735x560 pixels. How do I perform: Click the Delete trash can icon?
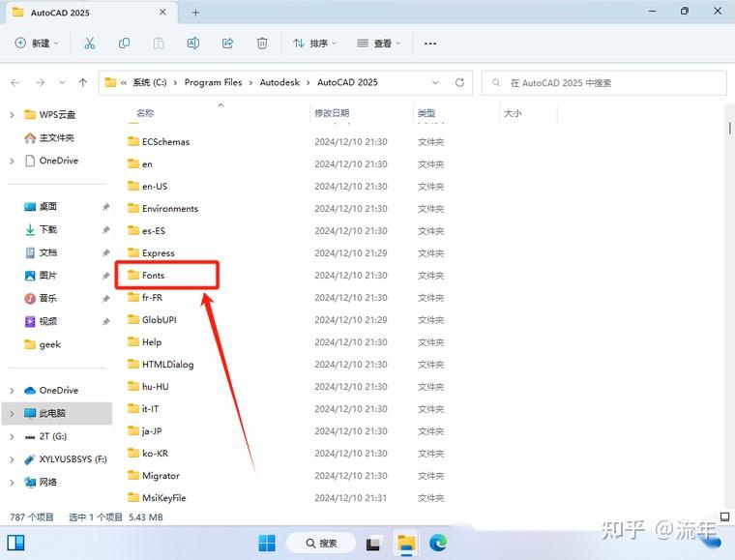(262, 44)
